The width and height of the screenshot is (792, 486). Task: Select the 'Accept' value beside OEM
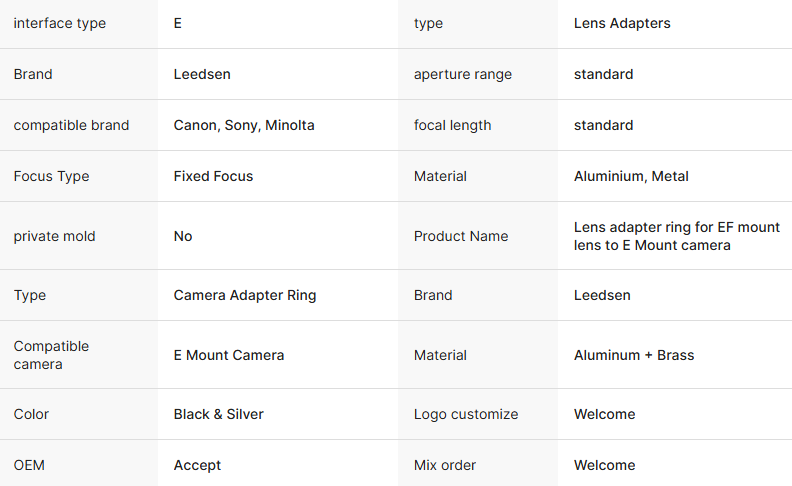pyautogui.click(x=197, y=465)
